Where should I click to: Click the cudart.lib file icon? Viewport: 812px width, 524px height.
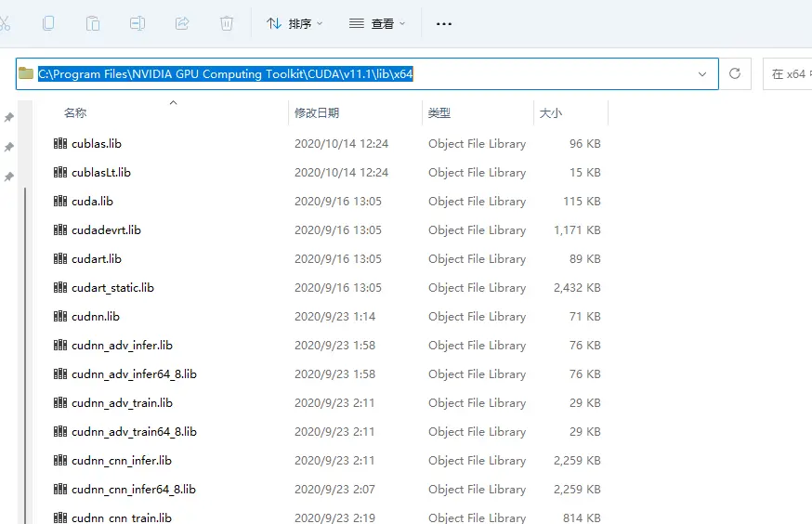pyautogui.click(x=60, y=259)
